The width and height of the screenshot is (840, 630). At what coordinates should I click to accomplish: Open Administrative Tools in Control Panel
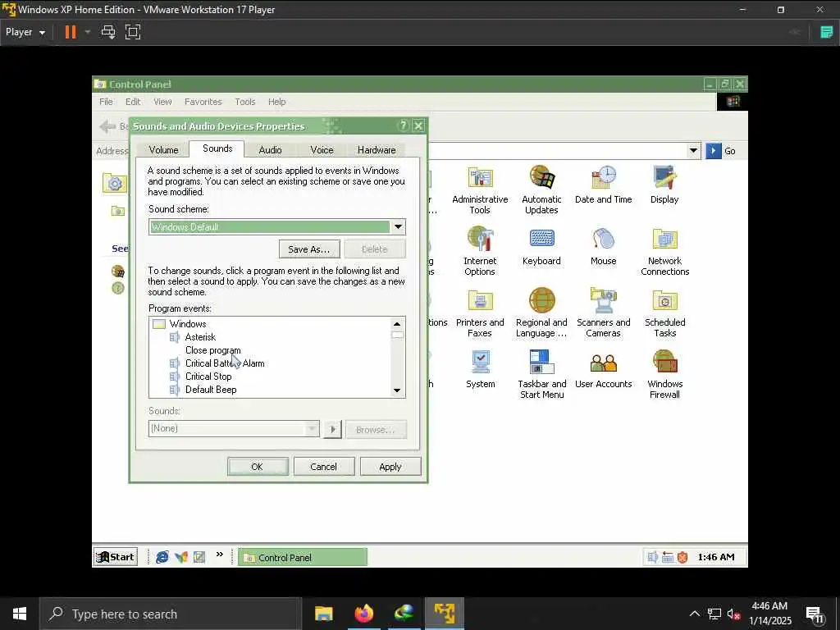(x=480, y=189)
